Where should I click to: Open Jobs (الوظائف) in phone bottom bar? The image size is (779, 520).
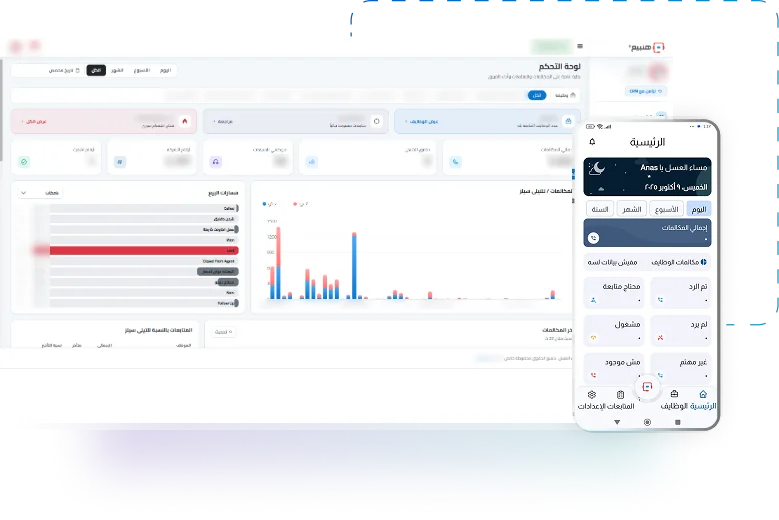[674, 400]
